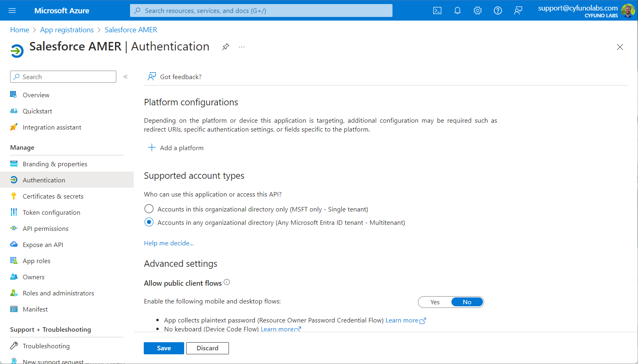Save the authentication settings
The width and height of the screenshot is (638, 364).
click(164, 348)
